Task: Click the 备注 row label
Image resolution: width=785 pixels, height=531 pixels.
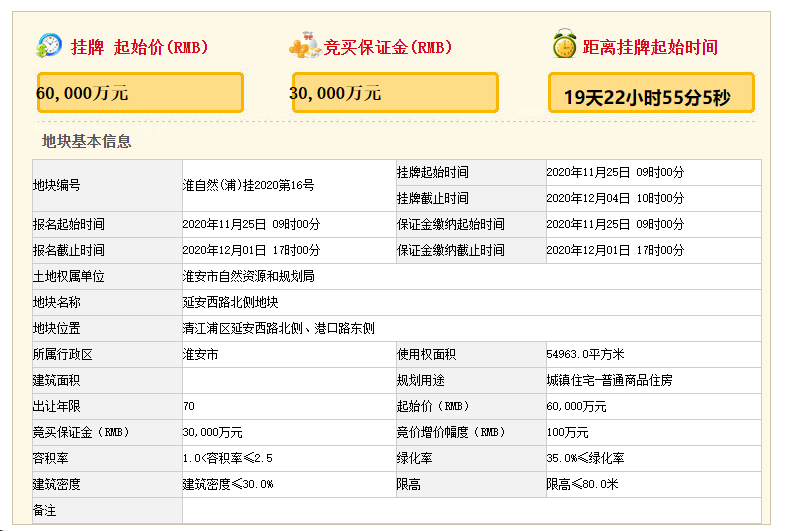Action: (x=45, y=510)
